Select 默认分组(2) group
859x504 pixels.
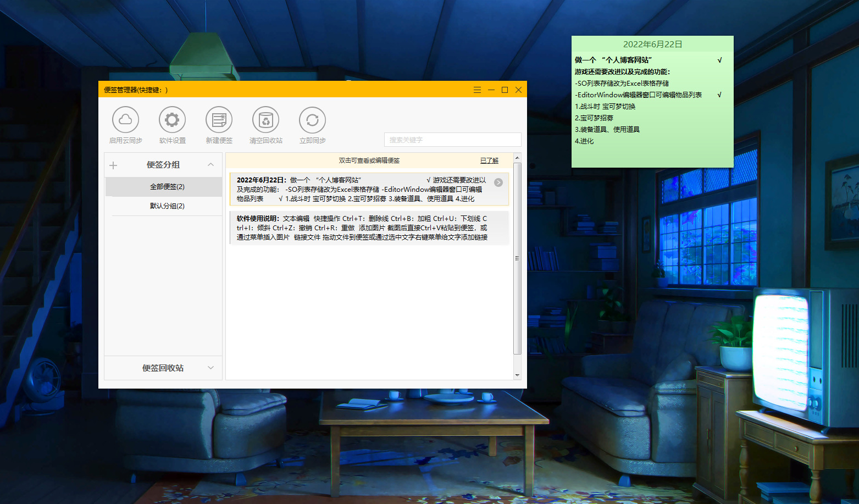click(163, 206)
